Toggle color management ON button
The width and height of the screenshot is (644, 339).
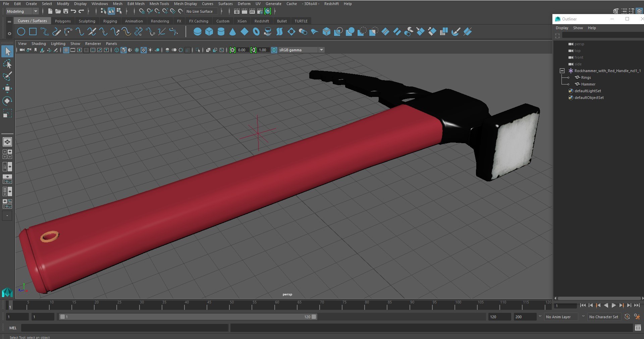click(274, 50)
